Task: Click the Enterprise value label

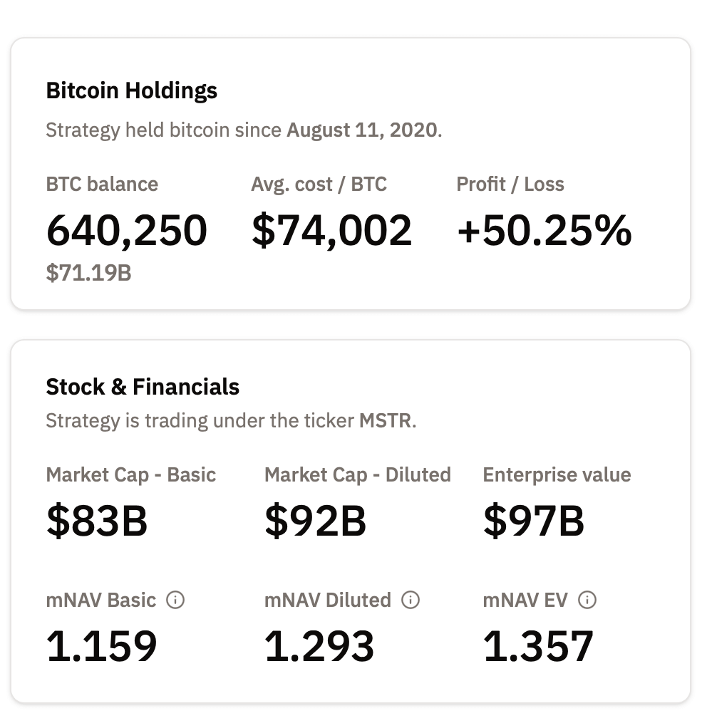Action: 557,475
